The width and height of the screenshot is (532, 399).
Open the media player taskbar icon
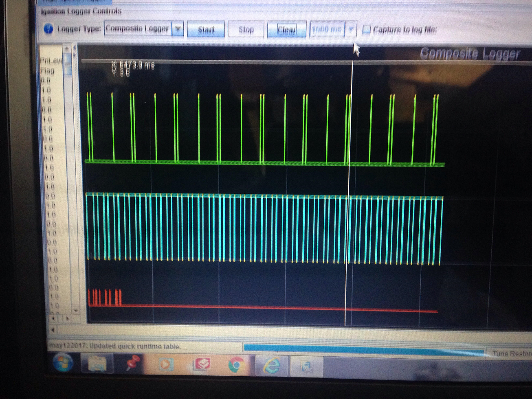pyautogui.click(x=165, y=364)
